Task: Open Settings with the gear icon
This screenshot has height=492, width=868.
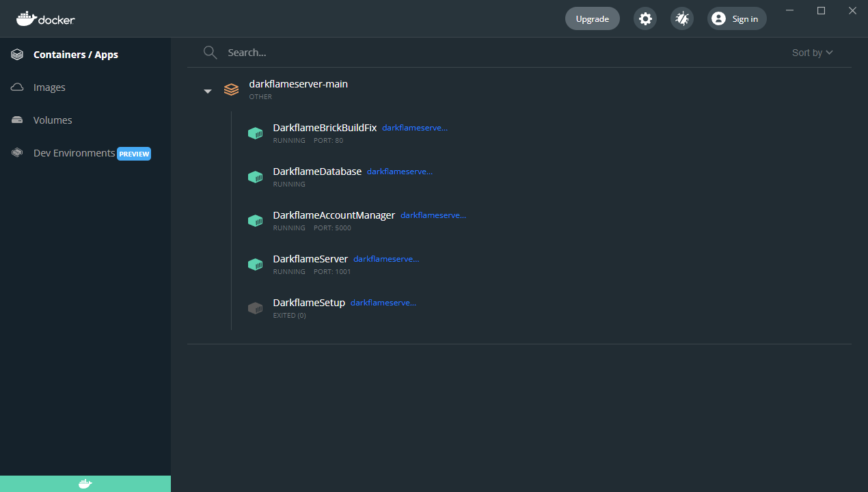Action: tap(645, 18)
